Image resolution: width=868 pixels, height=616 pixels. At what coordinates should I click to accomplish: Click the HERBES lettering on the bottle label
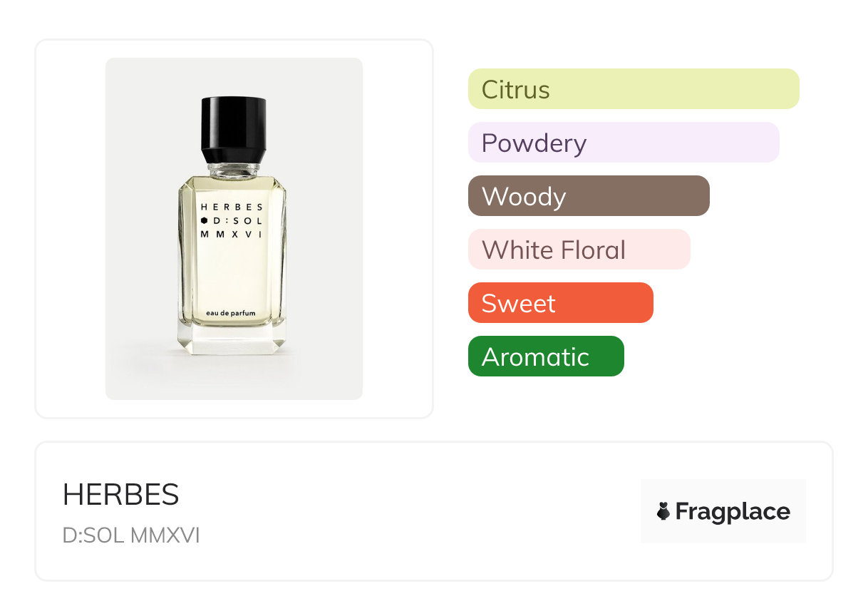pos(232,207)
